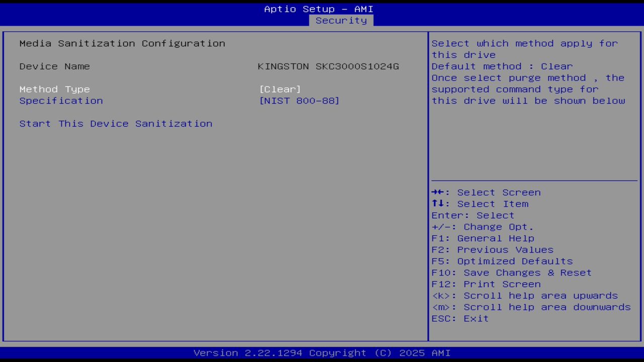The image size is (644, 362).
Task: Select Start This Device Sanitization
Action: click(116, 123)
